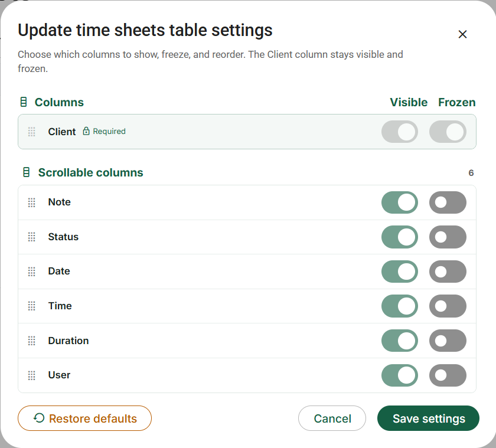Viewport: 496px width, 448px height.
Task: Click the Visible column header
Action: (x=409, y=102)
